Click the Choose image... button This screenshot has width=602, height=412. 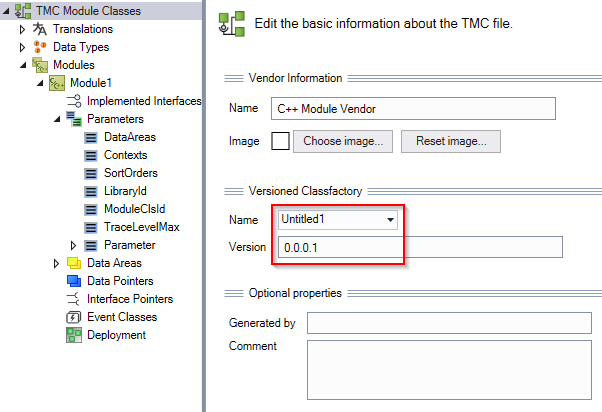(343, 141)
